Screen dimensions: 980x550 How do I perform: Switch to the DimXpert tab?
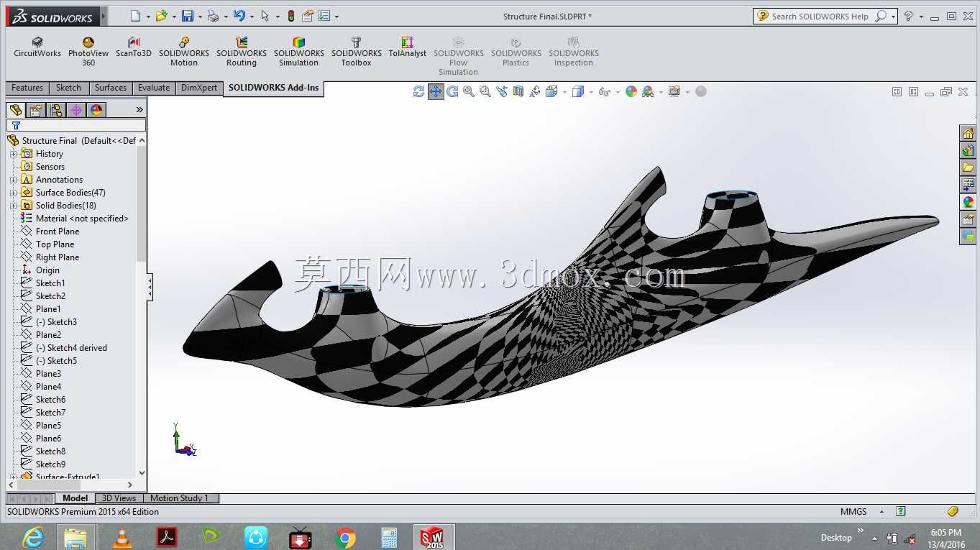199,88
